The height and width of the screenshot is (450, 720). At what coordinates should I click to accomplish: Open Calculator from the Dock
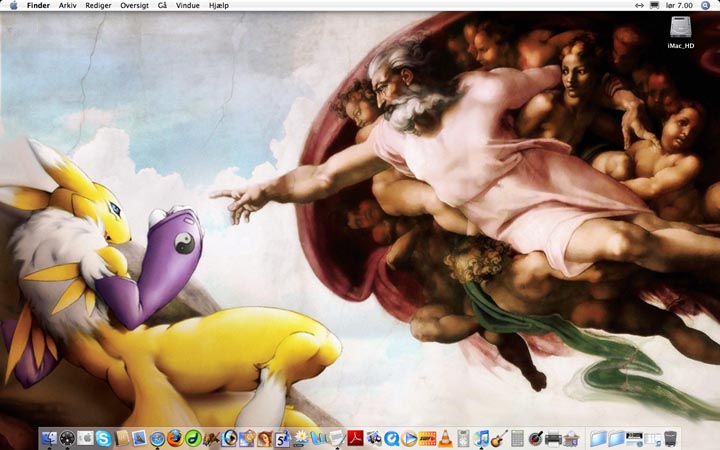(x=518, y=438)
